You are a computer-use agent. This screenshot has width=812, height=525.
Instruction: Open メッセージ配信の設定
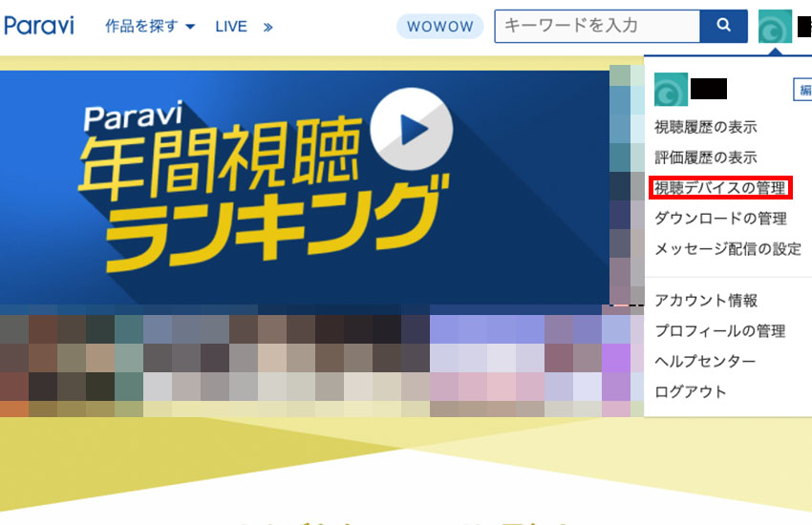pos(728,249)
